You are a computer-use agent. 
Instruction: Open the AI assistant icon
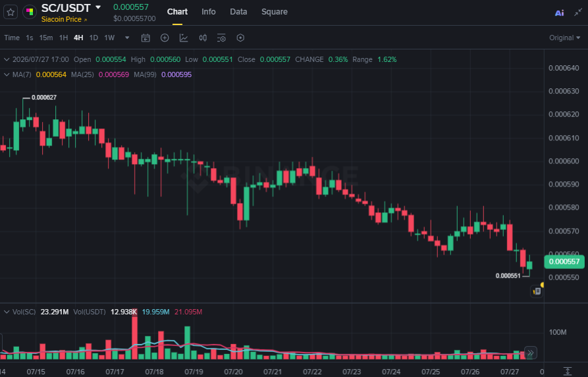(559, 13)
